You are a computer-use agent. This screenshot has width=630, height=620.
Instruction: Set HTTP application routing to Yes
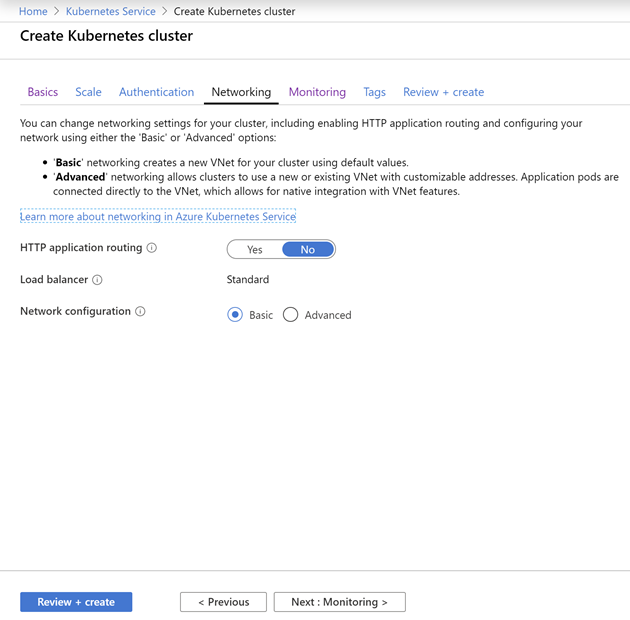pyautogui.click(x=255, y=250)
